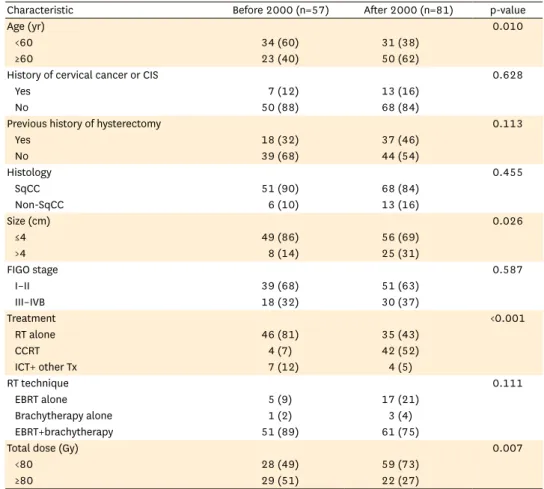This screenshot has width=544, height=489.
Task: Click '61 (75)' in EBRT+brachytherapy row
Action: [400, 432]
